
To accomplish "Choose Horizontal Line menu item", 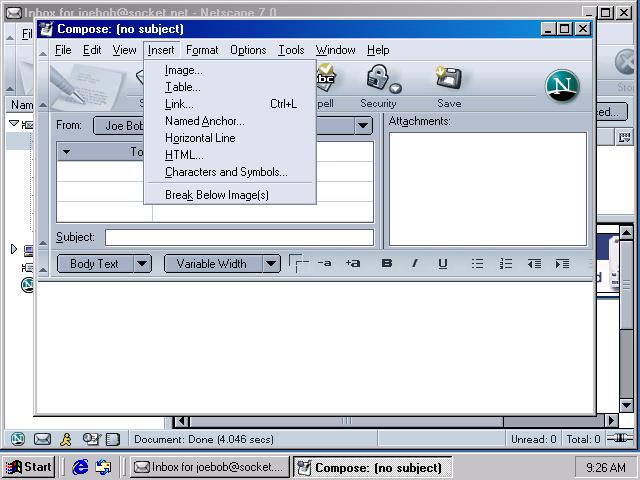I will tap(230, 138).
